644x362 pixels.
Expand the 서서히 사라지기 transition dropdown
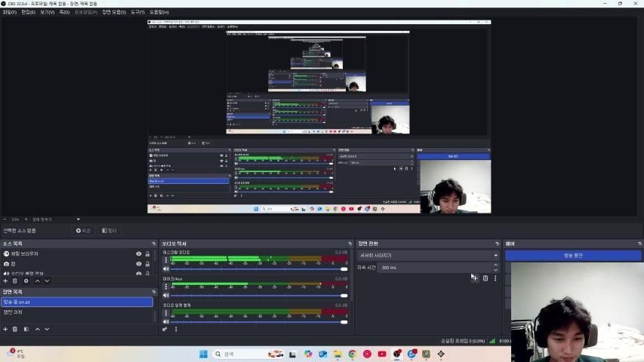pyautogui.click(x=495, y=256)
